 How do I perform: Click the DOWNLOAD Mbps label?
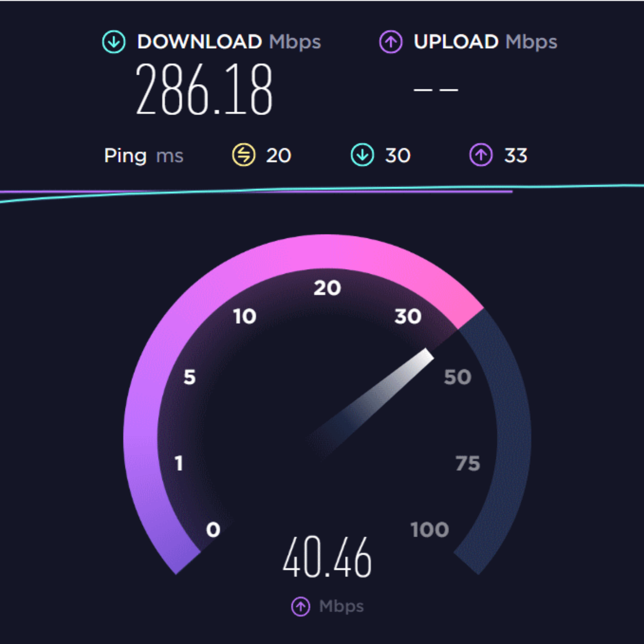[229, 42]
